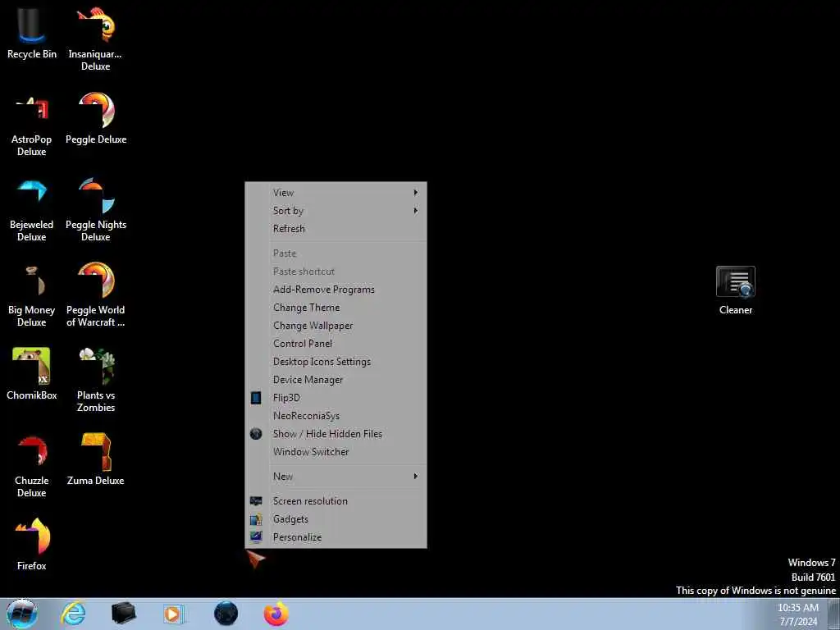Expand the New submenu
This screenshot has height=630, width=840.
click(x=336, y=477)
